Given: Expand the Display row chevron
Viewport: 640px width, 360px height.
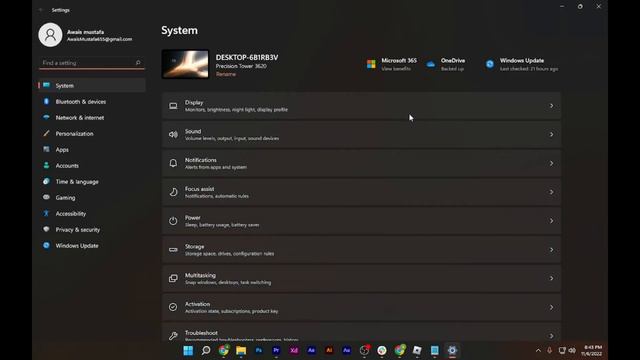Looking at the screenshot, I should click(x=551, y=106).
